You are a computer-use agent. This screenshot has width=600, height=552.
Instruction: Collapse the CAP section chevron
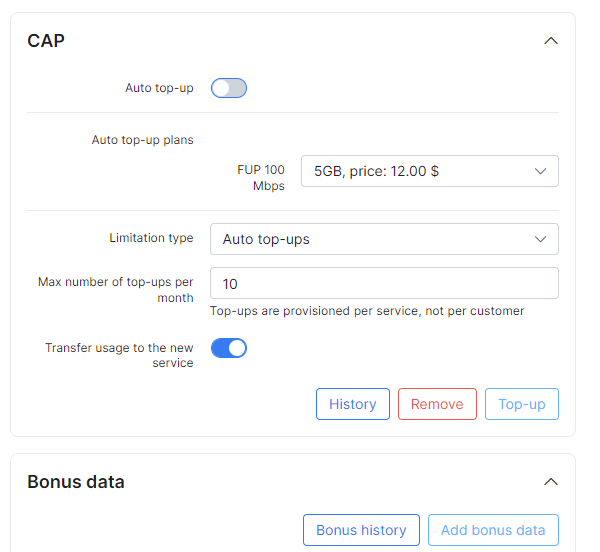pos(551,41)
